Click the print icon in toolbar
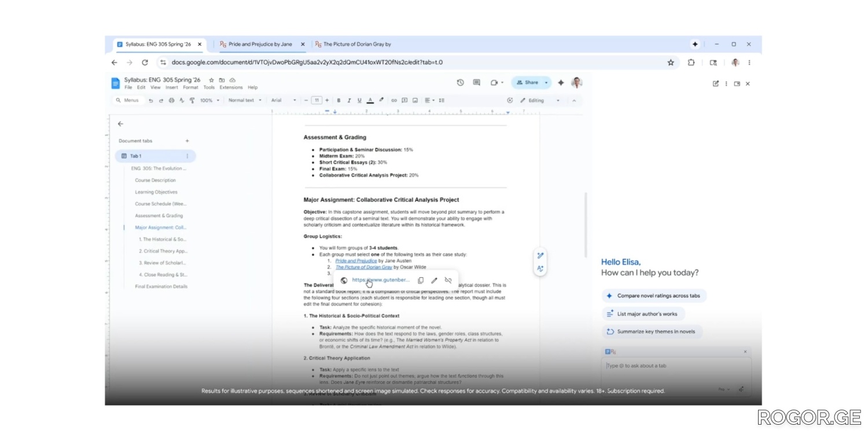This screenshot has width=868, height=434. (x=171, y=101)
